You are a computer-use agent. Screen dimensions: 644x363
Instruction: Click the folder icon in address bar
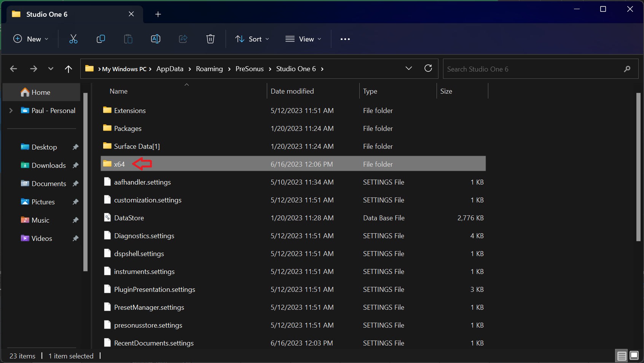89,68
